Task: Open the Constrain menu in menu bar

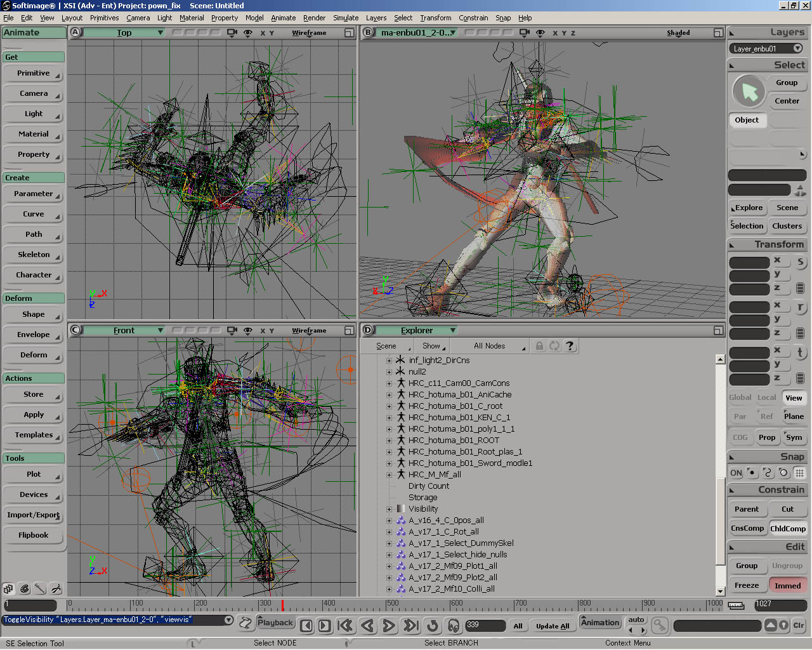Action: click(x=473, y=18)
